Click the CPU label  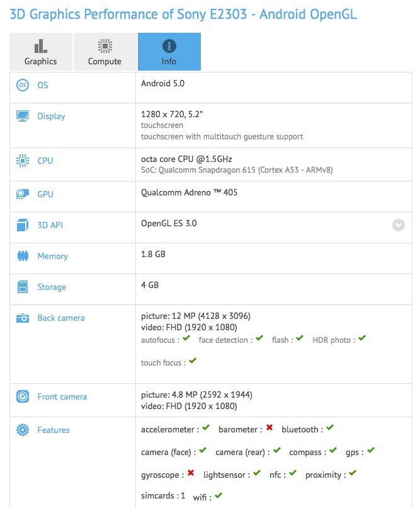point(45,161)
